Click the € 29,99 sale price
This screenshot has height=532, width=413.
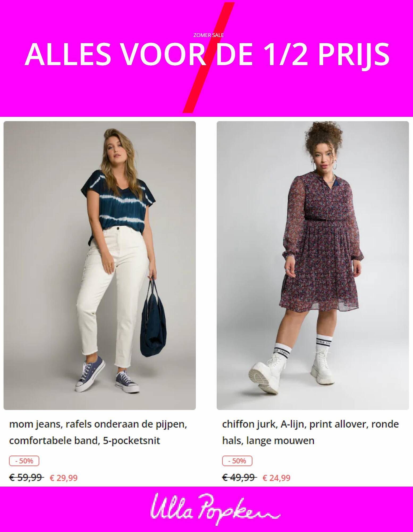[64, 478]
